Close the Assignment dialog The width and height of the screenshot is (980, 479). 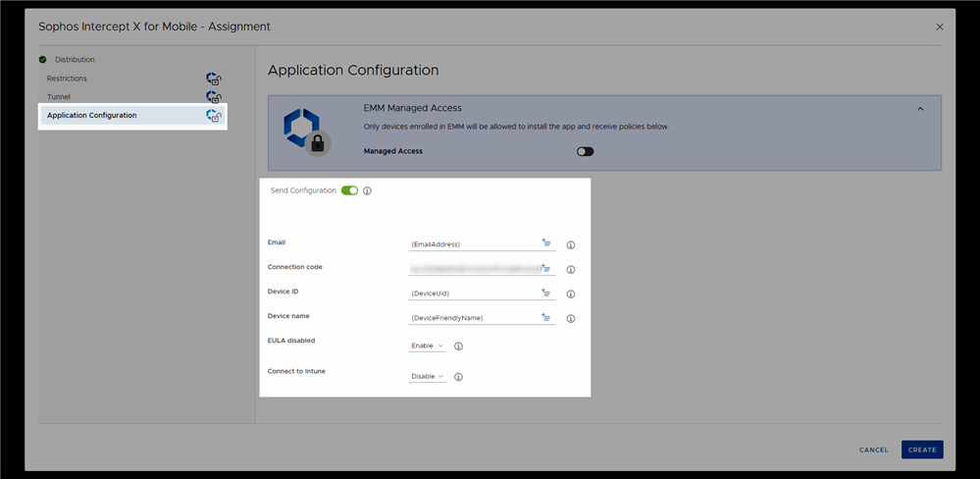pos(940,27)
